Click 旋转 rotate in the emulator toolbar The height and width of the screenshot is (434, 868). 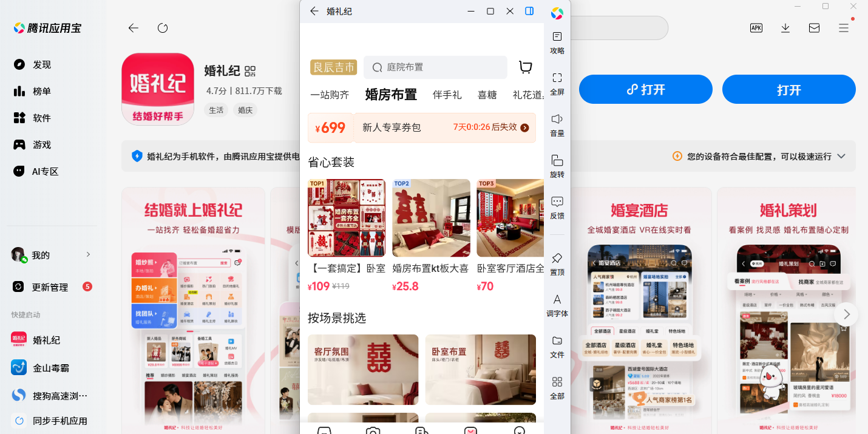coord(557,166)
